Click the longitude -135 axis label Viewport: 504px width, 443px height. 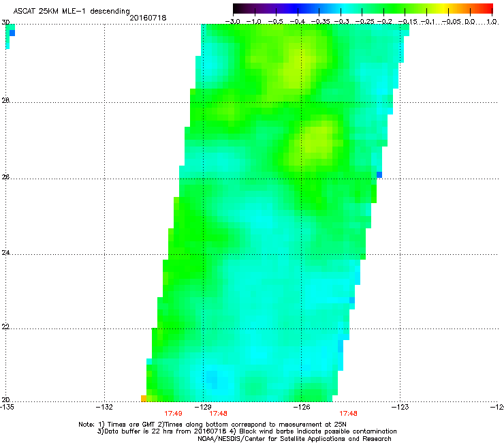(x=7, y=407)
